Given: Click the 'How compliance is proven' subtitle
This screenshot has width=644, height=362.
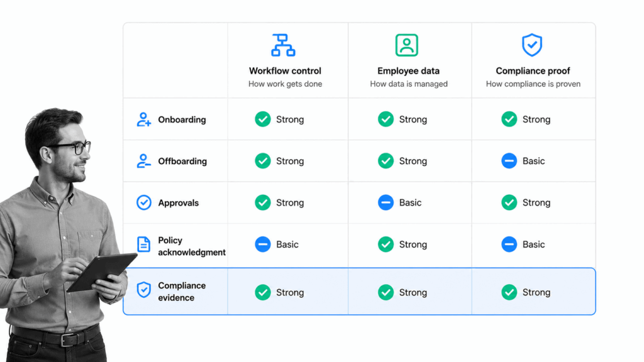Looking at the screenshot, I should point(533,84).
